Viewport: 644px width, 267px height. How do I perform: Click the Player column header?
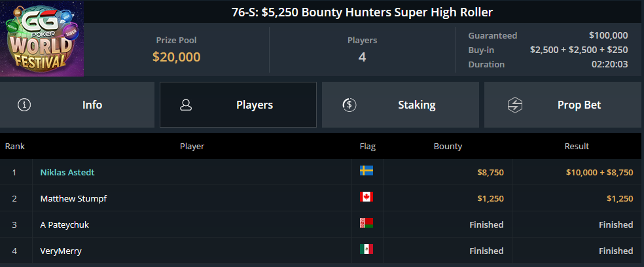tap(192, 146)
